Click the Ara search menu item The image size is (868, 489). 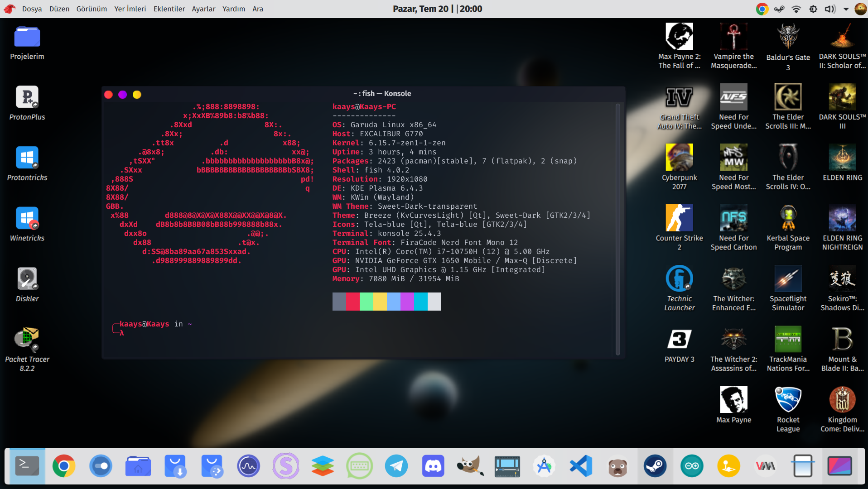(258, 9)
